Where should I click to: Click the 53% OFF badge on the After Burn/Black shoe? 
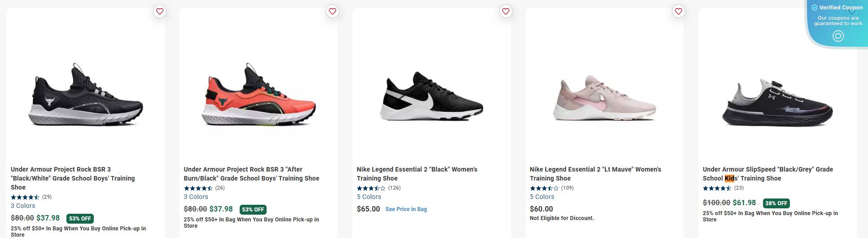[x=253, y=209]
